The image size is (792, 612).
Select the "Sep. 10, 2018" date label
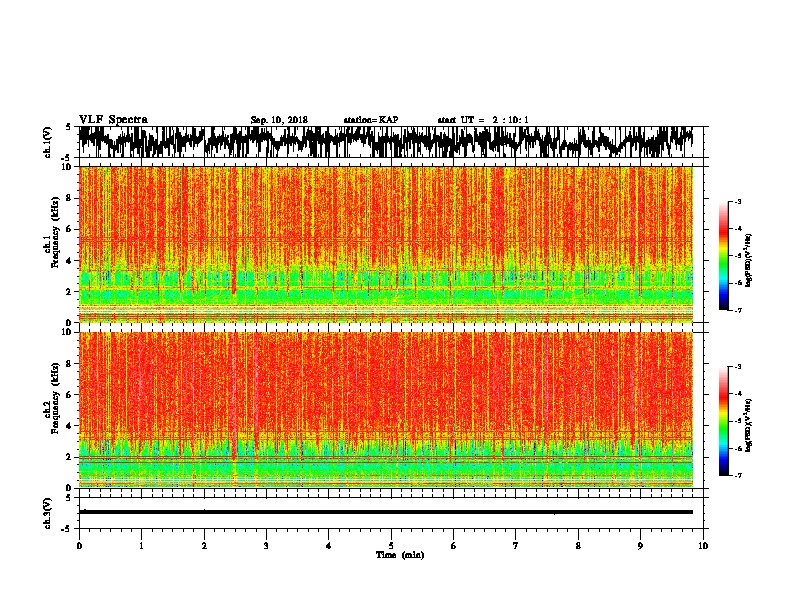(279, 120)
